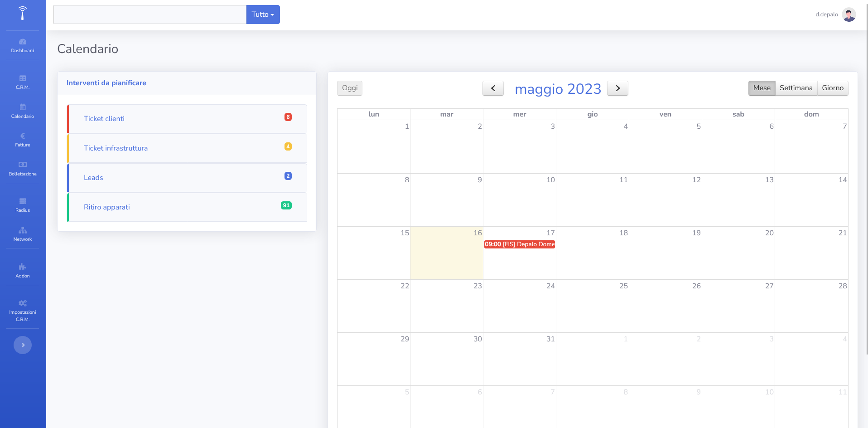Open the Ritiro apparati list
This screenshot has width=868, height=428.
[187, 207]
